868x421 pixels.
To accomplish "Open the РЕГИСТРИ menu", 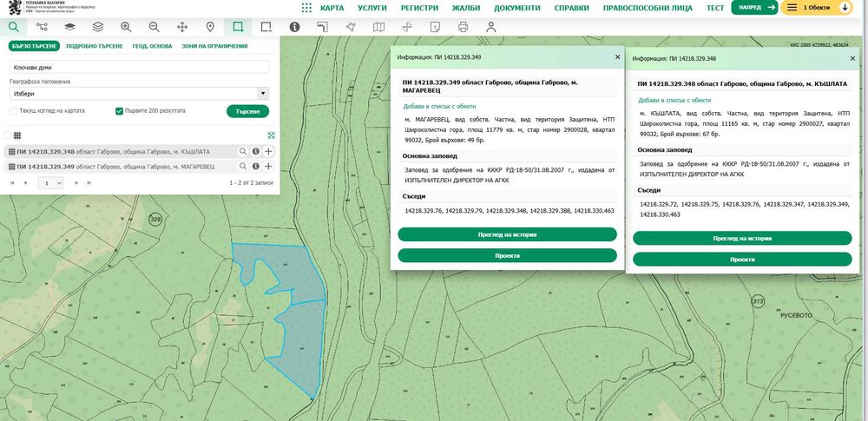I will coord(419,9).
